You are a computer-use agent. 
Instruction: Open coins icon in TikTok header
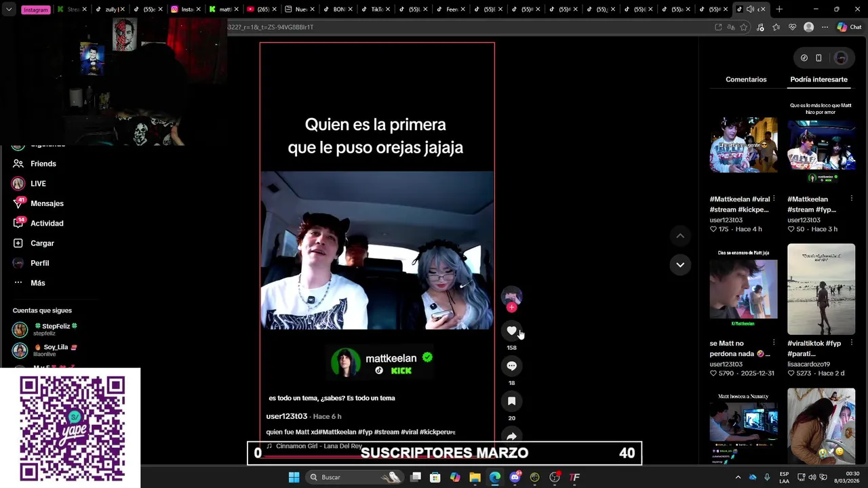point(804,58)
